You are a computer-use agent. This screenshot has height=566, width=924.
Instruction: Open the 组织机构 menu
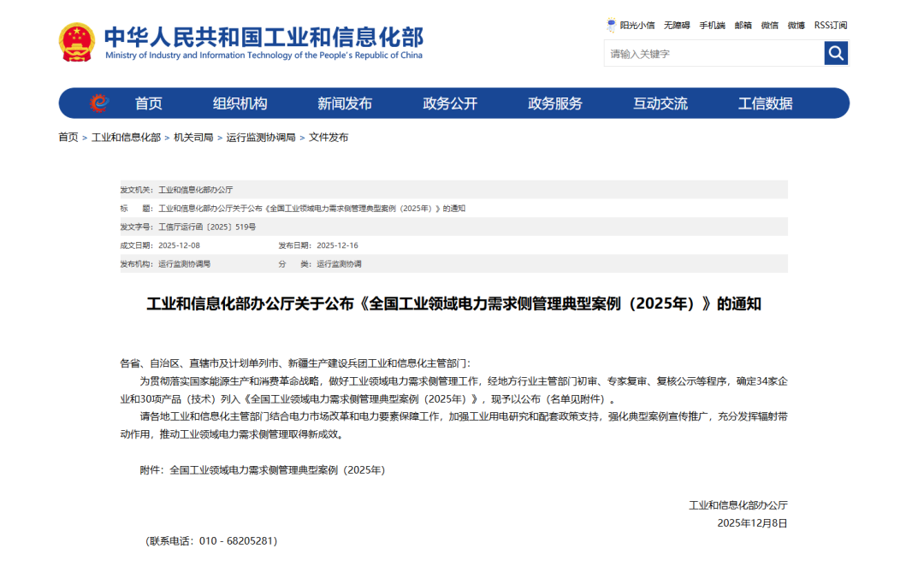[240, 103]
